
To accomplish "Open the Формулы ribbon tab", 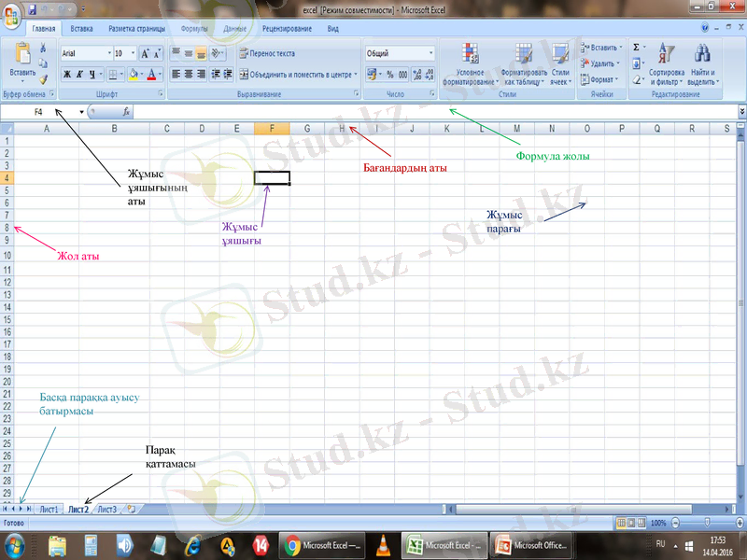I will (x=196, y=28).
